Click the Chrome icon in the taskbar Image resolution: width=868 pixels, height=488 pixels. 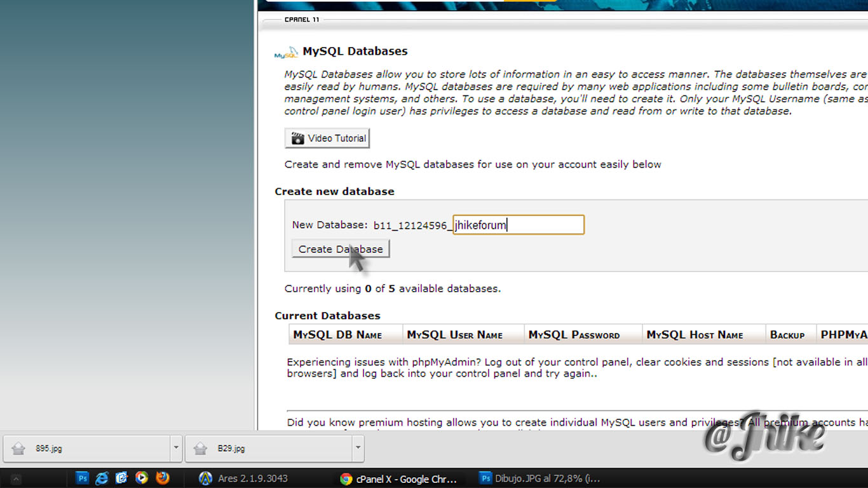tap(346, 479)
